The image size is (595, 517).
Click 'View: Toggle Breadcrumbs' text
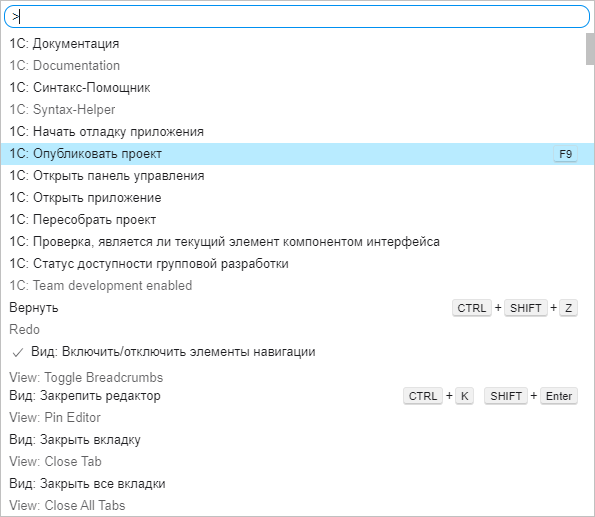coord(86,377)
